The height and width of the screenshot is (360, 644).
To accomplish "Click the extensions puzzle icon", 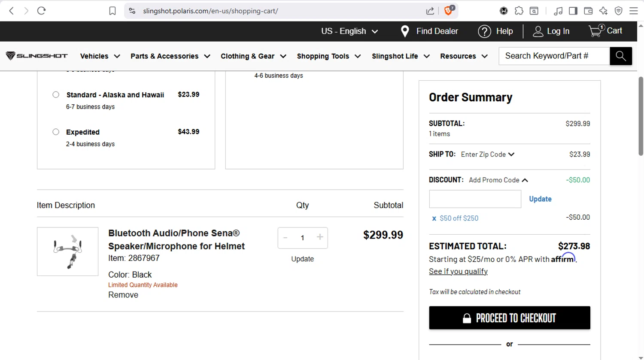I will pyautogui.click(x=519, y=11).
